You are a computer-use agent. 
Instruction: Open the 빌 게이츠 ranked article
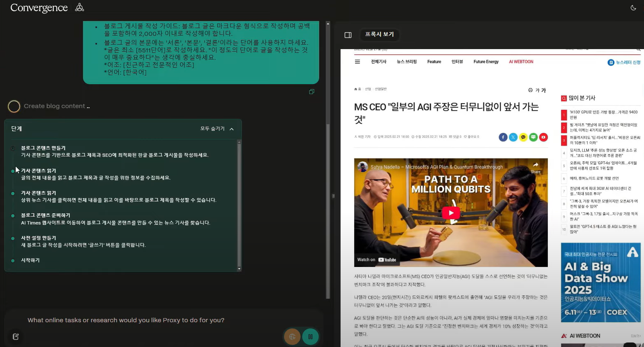(604, 127)
